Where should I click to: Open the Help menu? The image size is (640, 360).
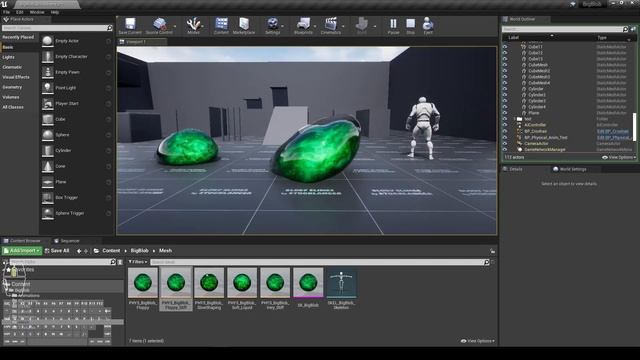(55, 12)
